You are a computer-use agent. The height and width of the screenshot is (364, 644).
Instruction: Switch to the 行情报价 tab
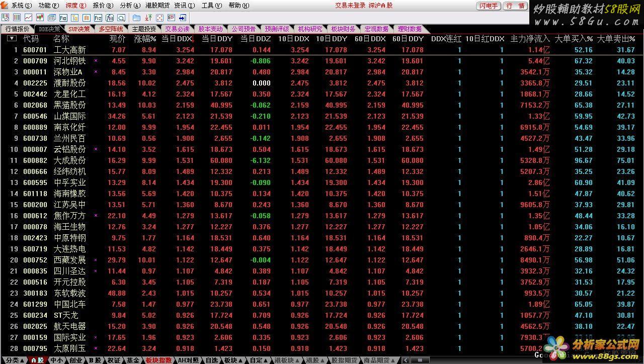tap(18, 29)
